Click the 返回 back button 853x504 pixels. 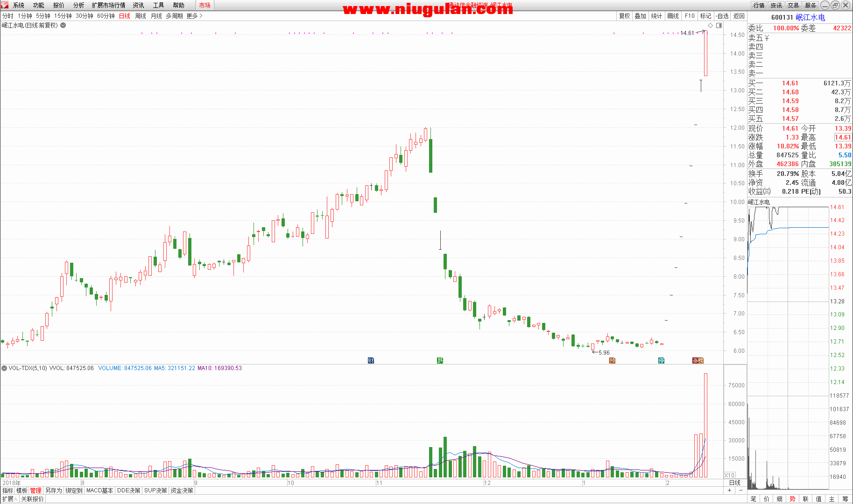[739, 16]
